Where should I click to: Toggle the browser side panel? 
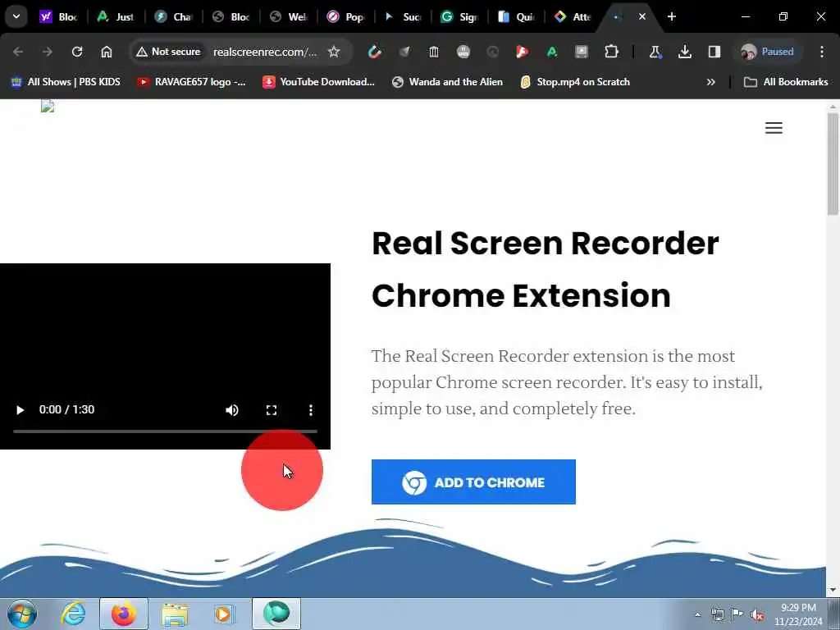pyautogui.click(x=714, y=52)
